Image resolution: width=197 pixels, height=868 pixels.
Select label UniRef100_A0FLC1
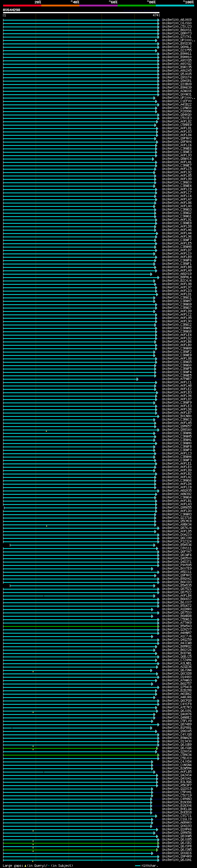coord(177,382)
